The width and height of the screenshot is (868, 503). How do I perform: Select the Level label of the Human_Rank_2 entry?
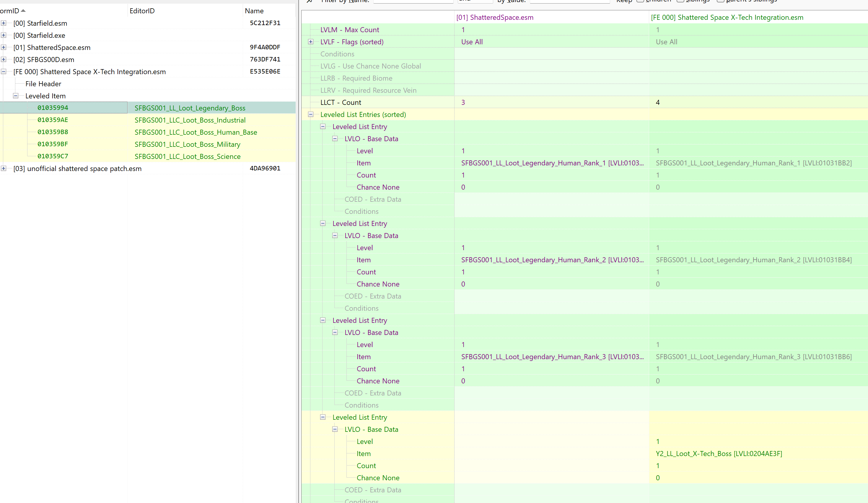point(365,248)
